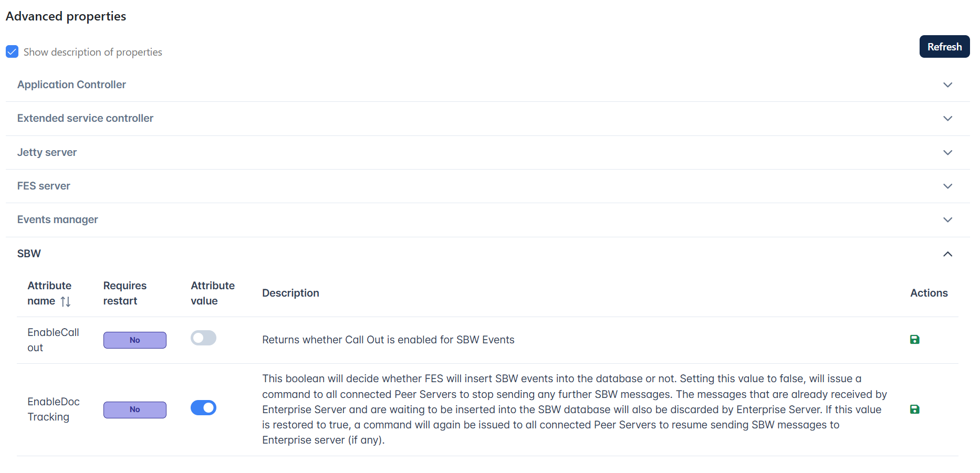The image size is (980, 473).
Task: Turn off the EnableDocTracking switch
Action: [x=203, y=408]
